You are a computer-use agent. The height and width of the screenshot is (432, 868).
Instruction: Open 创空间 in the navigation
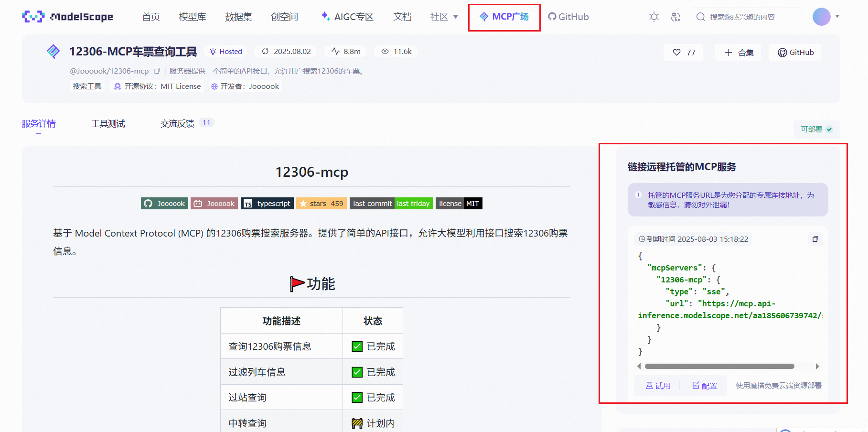tap(284, 17)
